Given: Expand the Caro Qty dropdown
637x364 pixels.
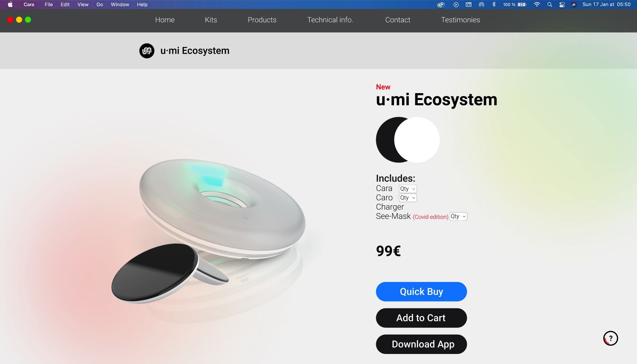Looking at the screenshot, I should [x=408, y=198].
